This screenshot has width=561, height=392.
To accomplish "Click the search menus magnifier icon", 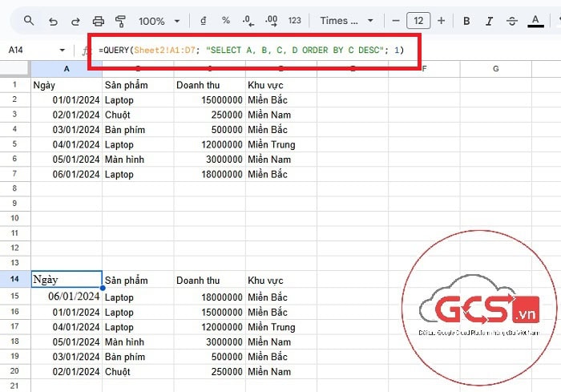I will tap(29, 21).
